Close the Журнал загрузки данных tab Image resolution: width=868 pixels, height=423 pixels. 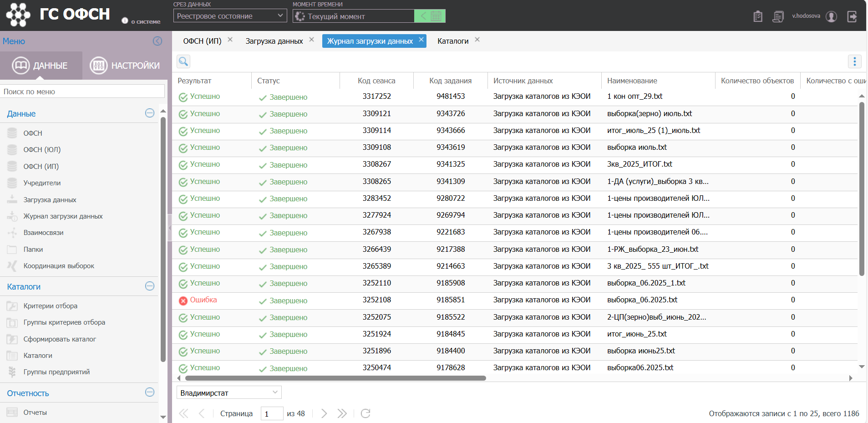click(x=421, y=40)
